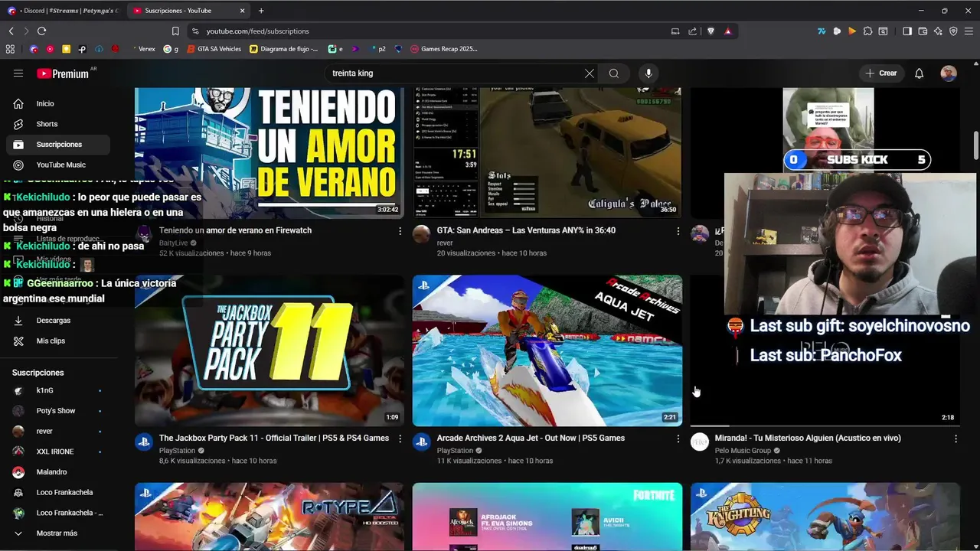This screenshot has width=980, height=551.
Task: Open the Google 'g' bookmark
Action: 171,49
